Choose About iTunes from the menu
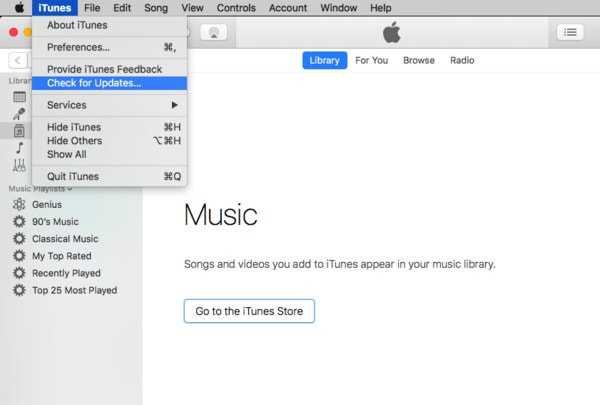 [109, 25]
